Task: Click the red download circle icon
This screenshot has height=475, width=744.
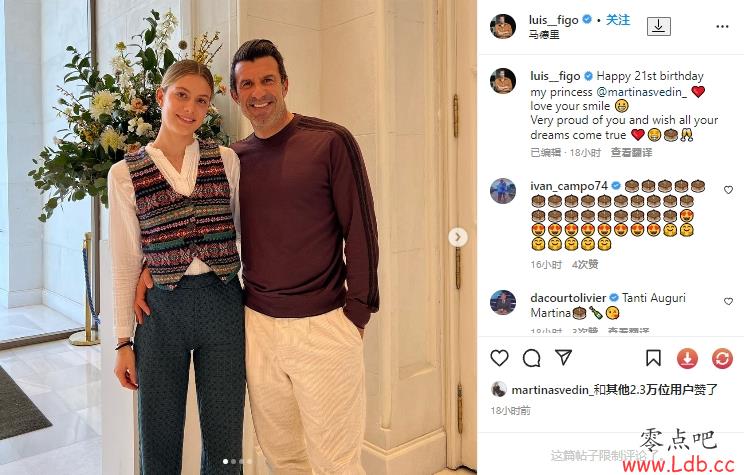Action: coord(687,358)
